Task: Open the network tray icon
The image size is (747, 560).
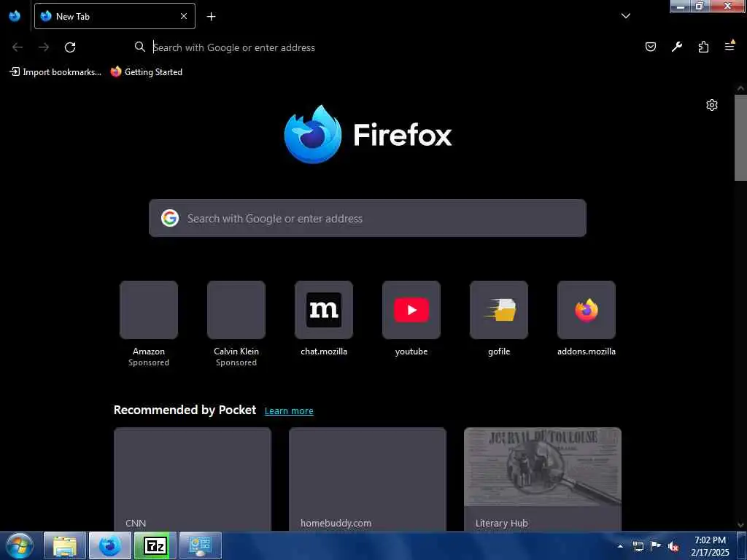Action: pos(638,546)
